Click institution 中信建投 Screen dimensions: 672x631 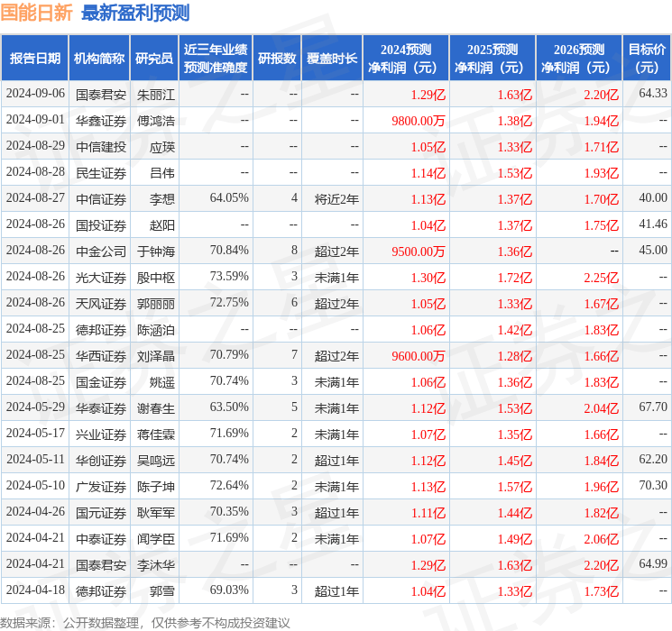pyautogui.click(x=101, y=147)
